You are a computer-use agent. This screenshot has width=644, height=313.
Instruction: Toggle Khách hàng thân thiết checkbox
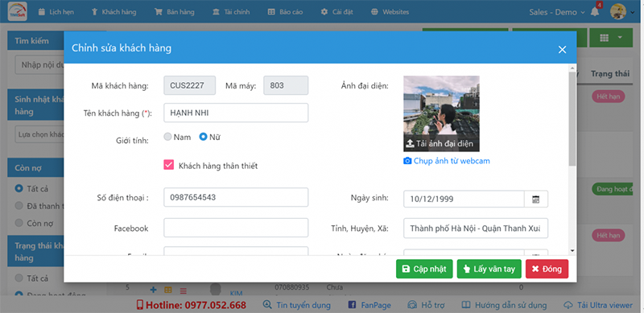tap(169, 165)
